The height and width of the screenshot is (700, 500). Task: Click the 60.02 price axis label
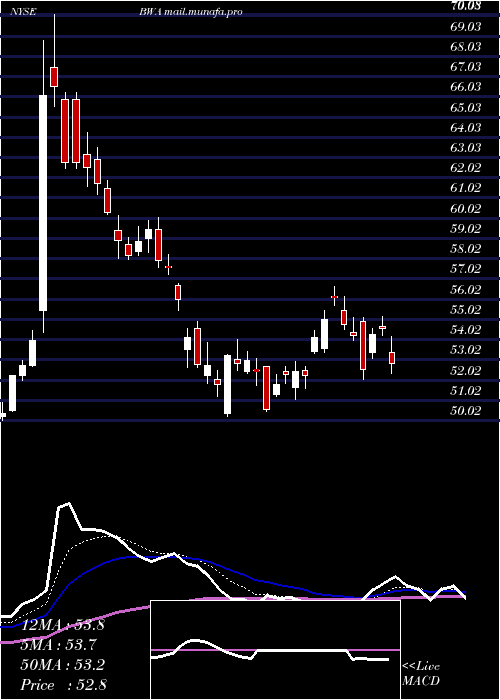[466, 209]
